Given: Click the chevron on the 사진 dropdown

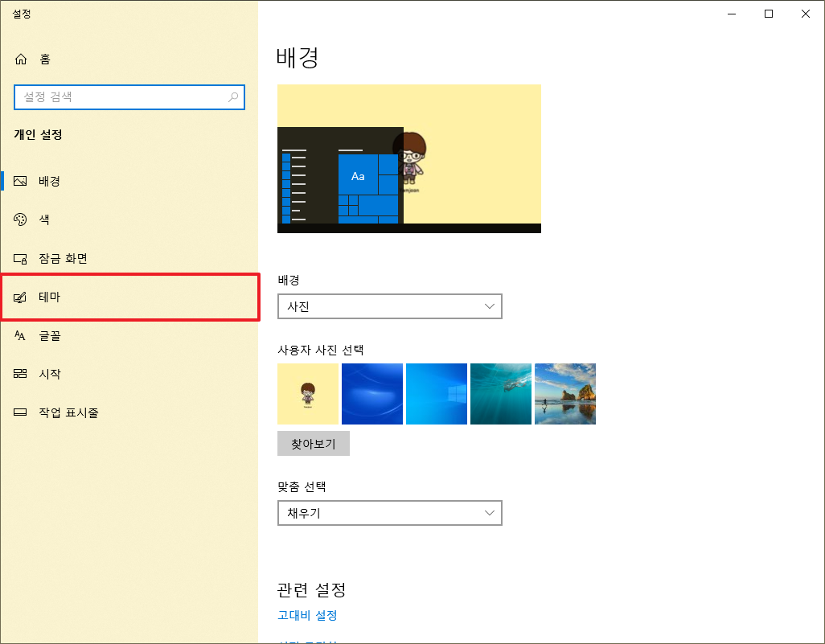Looking at the screenshot, I should tap(490, 306).
